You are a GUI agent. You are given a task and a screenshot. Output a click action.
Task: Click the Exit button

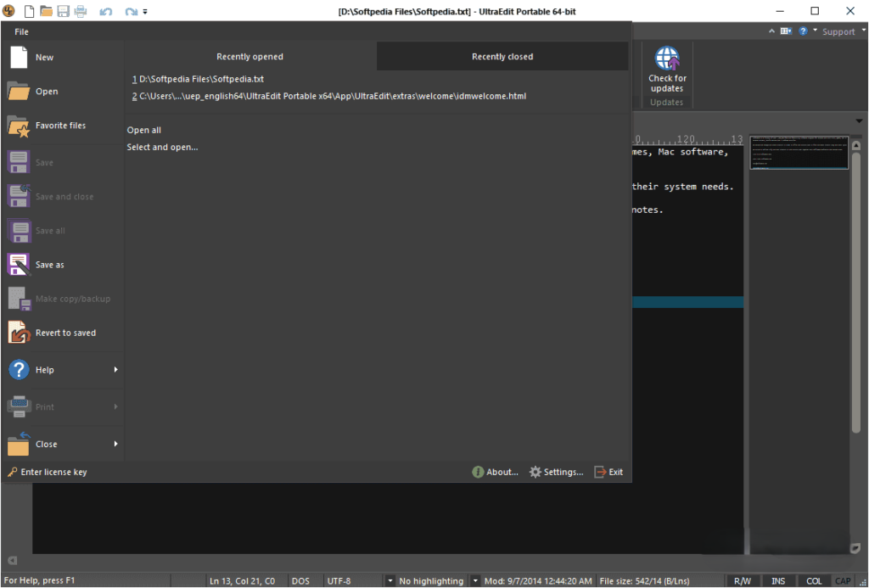click(608, 472)
